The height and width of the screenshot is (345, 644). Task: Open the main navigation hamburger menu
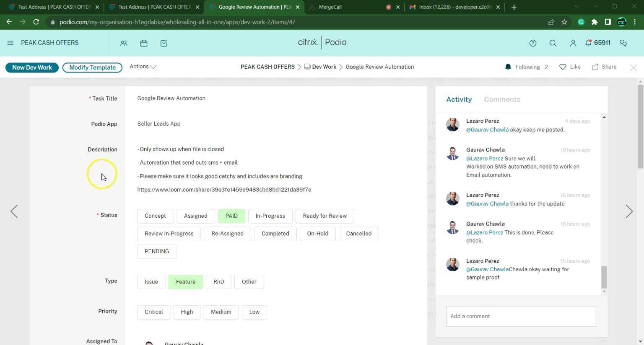(10, 42)
